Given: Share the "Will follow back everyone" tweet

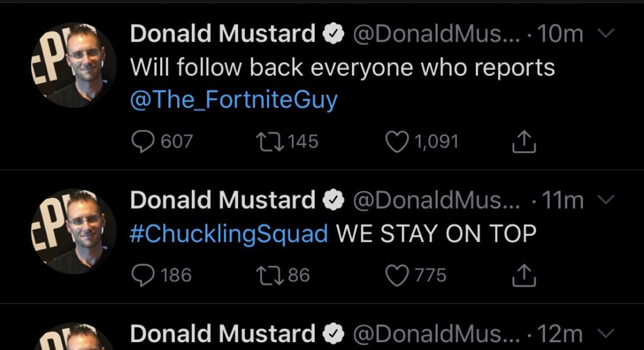Looking at the screenshot, I should point(523,142).
